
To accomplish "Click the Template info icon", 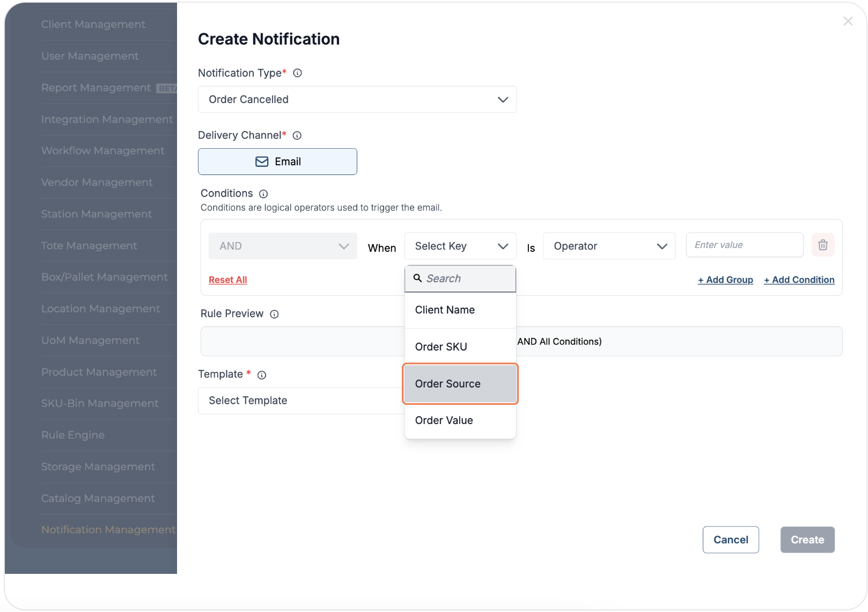I will (262, 375).
